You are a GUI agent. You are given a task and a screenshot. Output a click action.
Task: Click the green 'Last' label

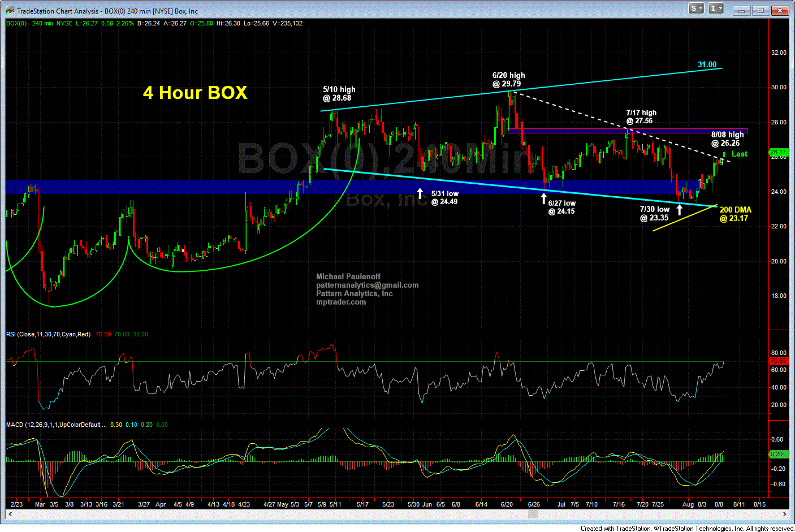739,154
